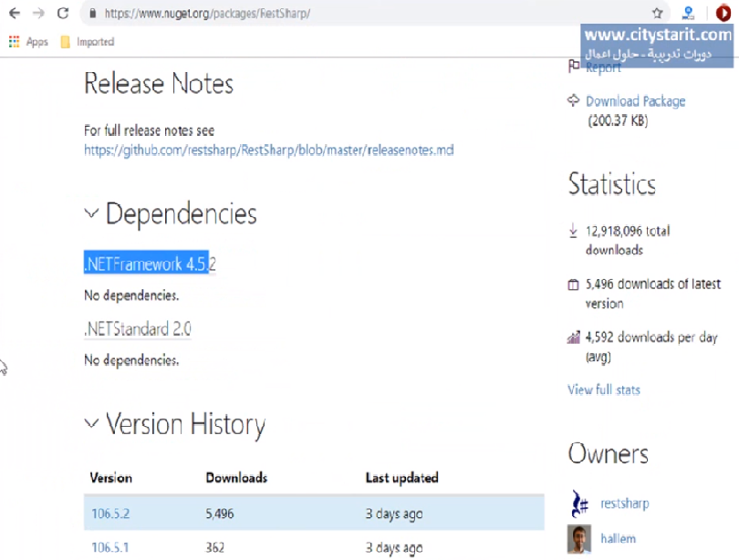Click the .NETStandard 2.0 text
739x560 pixels.
(x=138, y=328)
